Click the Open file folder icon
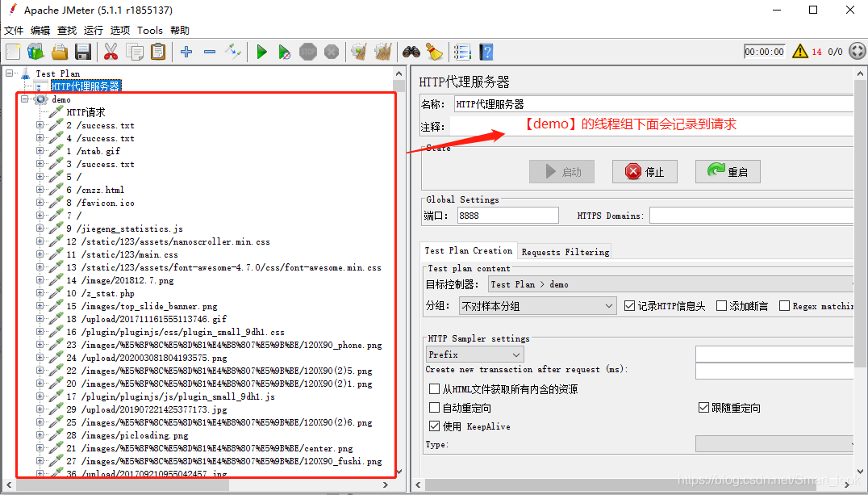868x495 pixels. click(59, 52)
